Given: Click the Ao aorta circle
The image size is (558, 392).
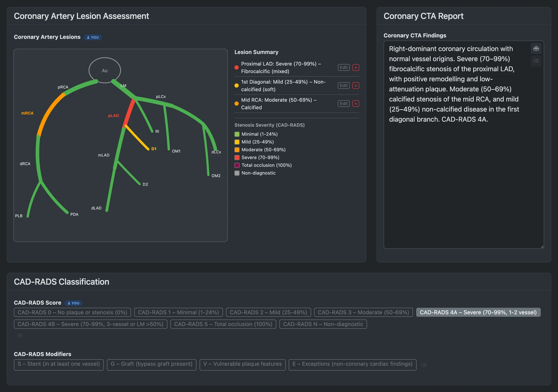Looking at the screenshot, I should coord(105,70).
